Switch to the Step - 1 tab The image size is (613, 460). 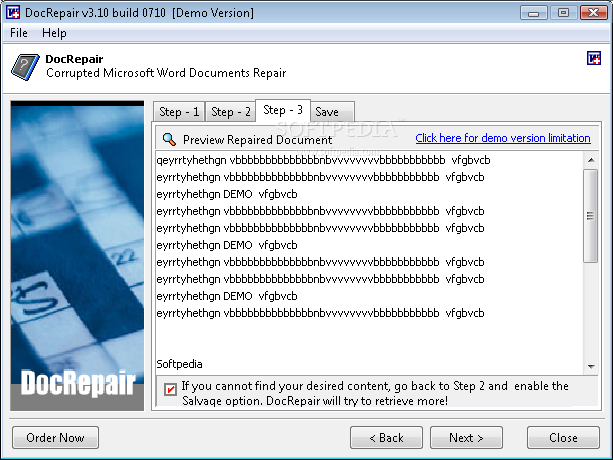point(179,112)
